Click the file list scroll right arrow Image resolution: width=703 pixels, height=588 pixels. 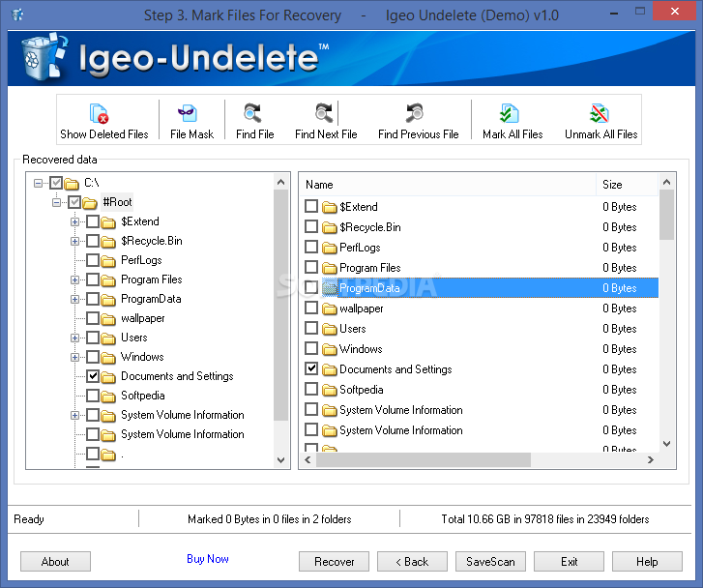pyautogui.click(x=651, y=459)
